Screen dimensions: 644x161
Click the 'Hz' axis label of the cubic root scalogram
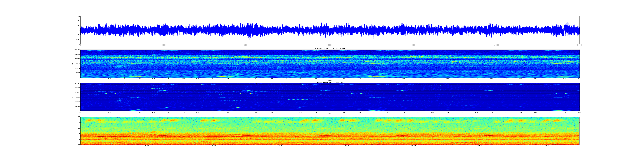click(73, 64)
